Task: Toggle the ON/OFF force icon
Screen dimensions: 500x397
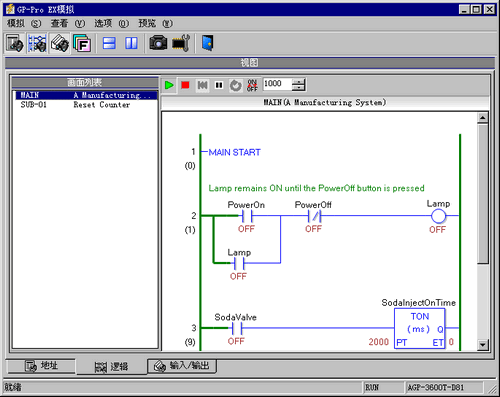Action: 252,85
